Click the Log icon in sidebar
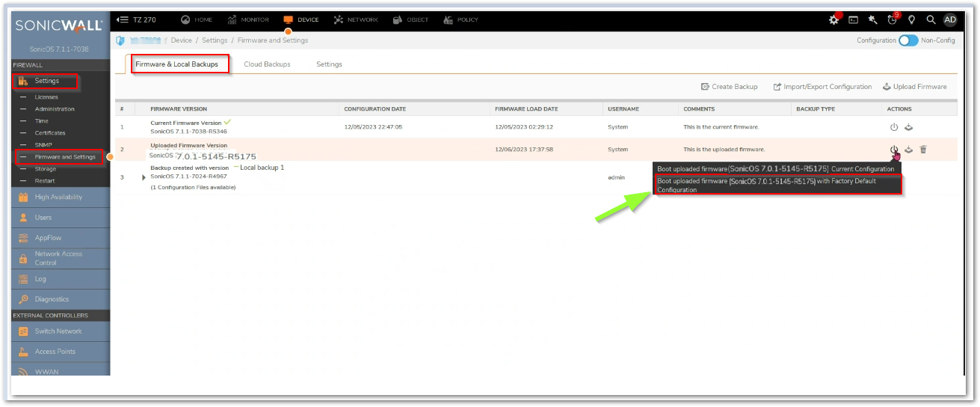 (23, 279)
